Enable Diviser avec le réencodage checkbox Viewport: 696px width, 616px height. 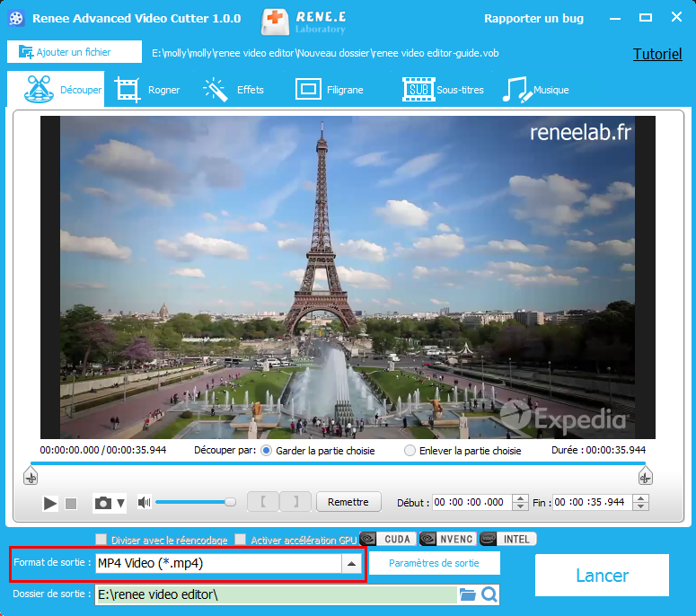click(x=101, y=539)
